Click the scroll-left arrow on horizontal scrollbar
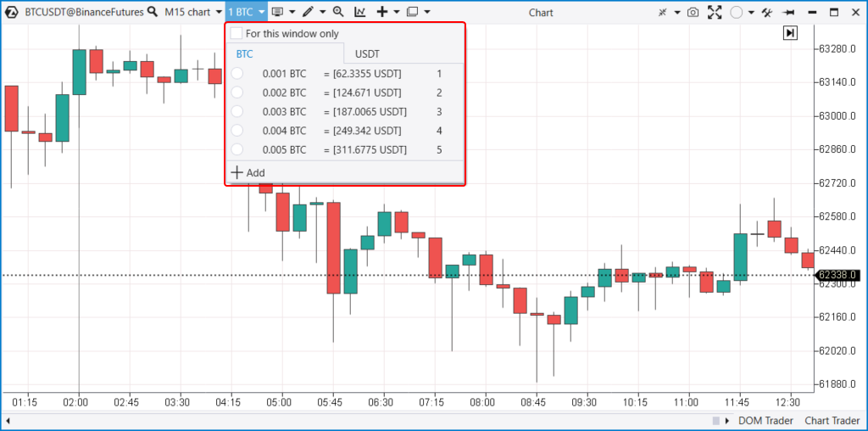The width and height of the screenshot is (868, 431). click(8, 421)
